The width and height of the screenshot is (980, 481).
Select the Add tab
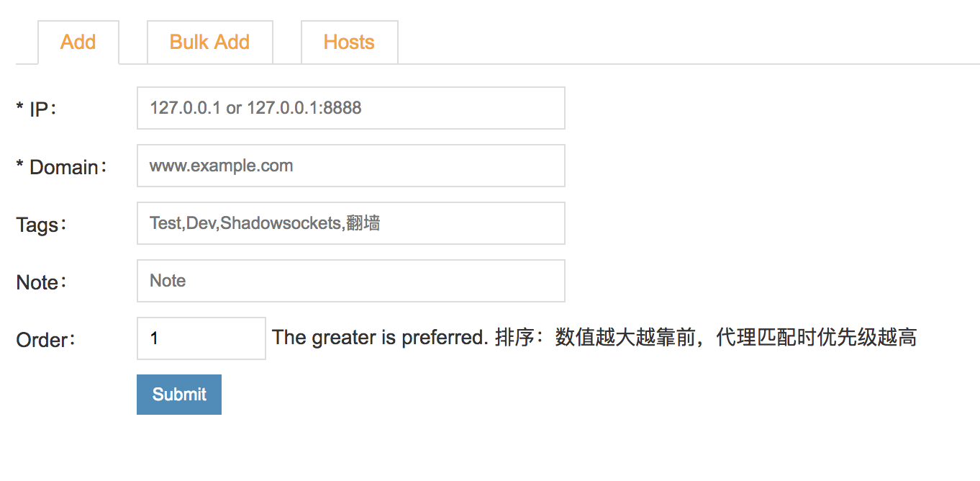[78, 42]
